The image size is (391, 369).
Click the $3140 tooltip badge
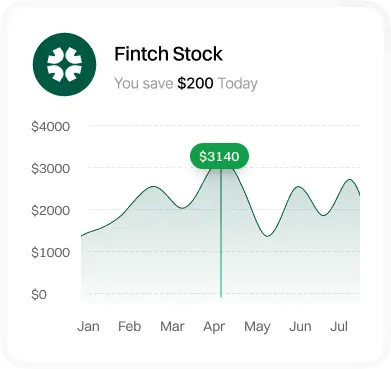pos(219,156)
